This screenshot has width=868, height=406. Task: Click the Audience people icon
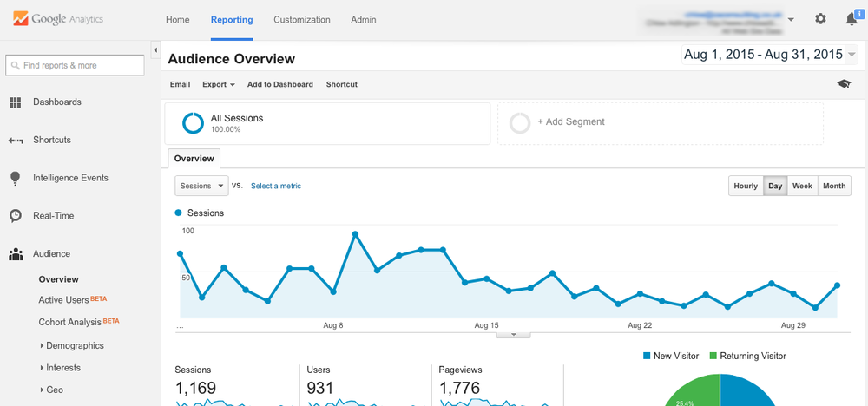point(16,254)
